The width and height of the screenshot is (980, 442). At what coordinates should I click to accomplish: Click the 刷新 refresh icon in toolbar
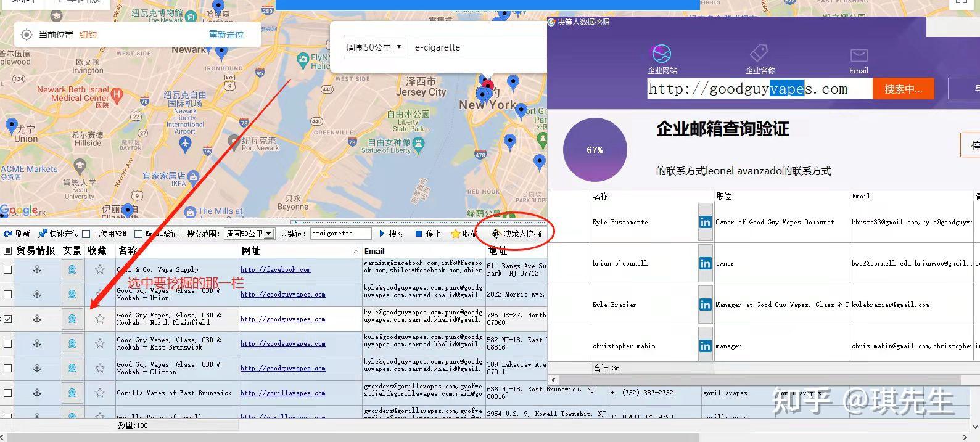8,234
